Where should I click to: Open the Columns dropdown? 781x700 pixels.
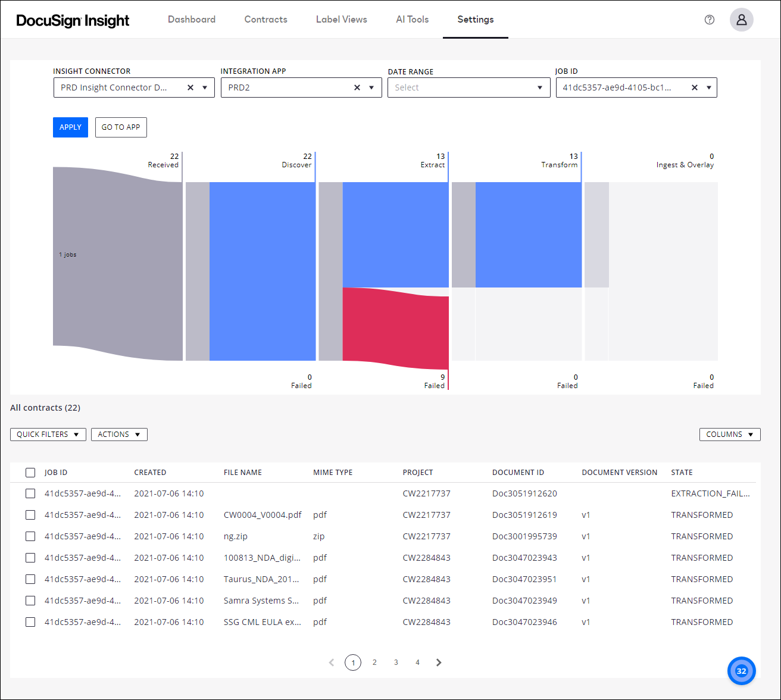pos(730,434)
